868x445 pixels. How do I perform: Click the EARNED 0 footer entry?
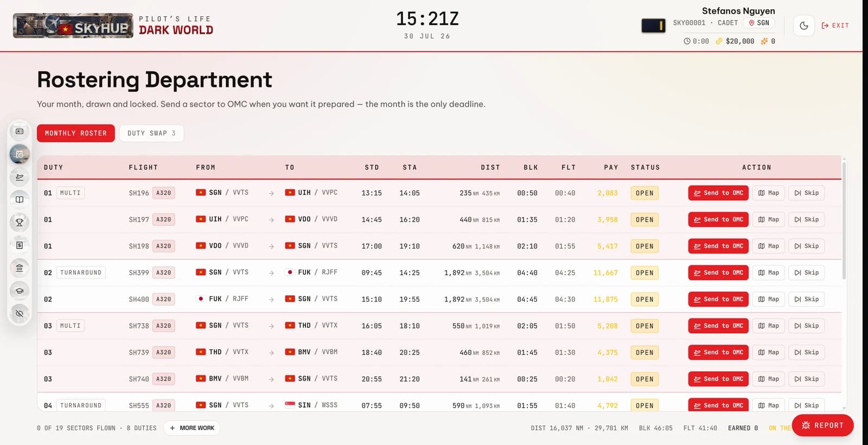pos(743,428)
